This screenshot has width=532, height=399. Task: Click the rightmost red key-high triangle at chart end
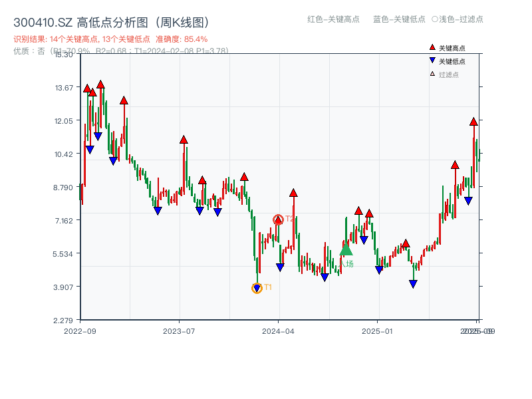(x=472, y=122)
